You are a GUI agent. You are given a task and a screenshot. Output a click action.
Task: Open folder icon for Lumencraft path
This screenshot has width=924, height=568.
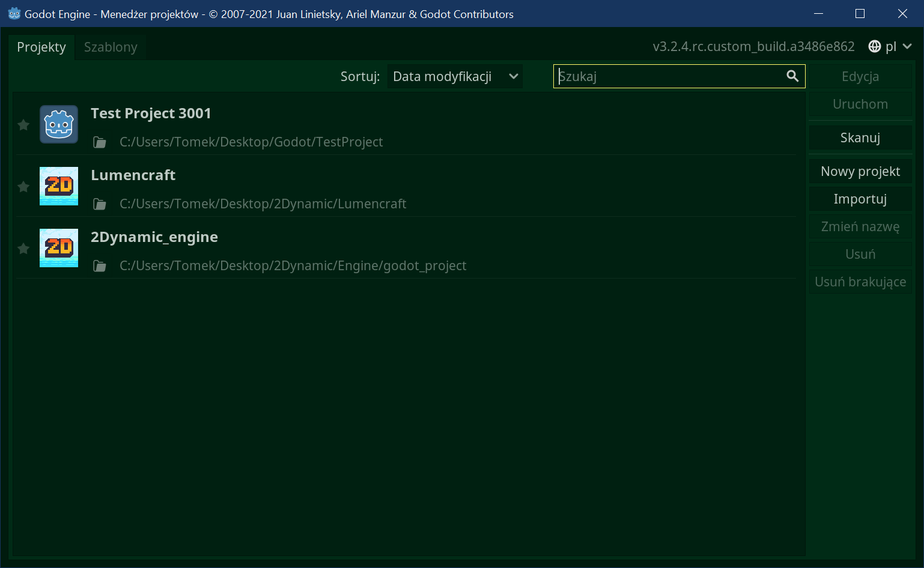100,204
